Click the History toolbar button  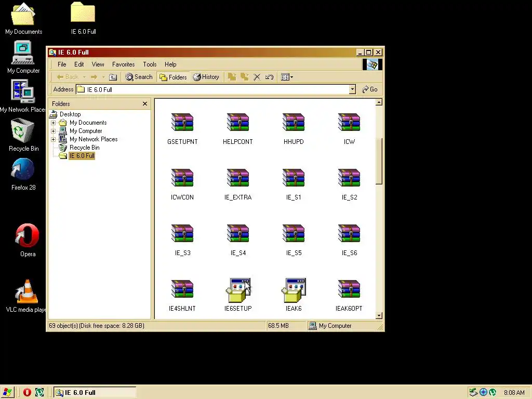click(206, 77)
